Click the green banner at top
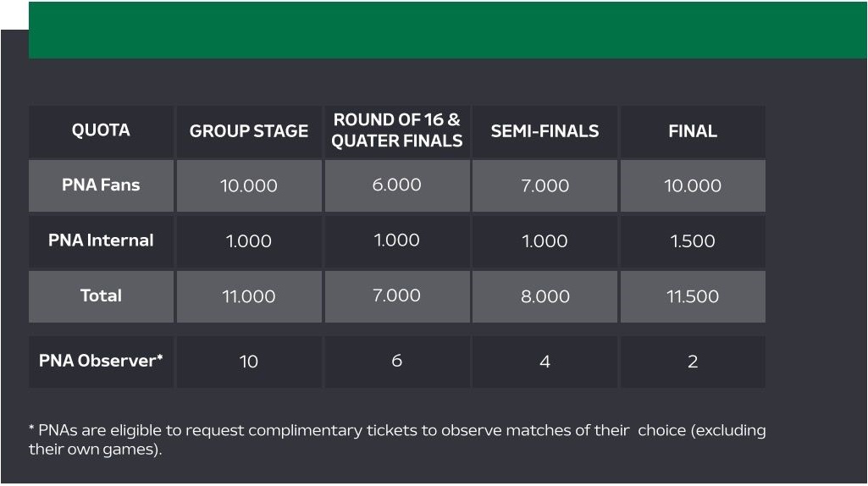868x486 pixels. (x=448, y=30)
